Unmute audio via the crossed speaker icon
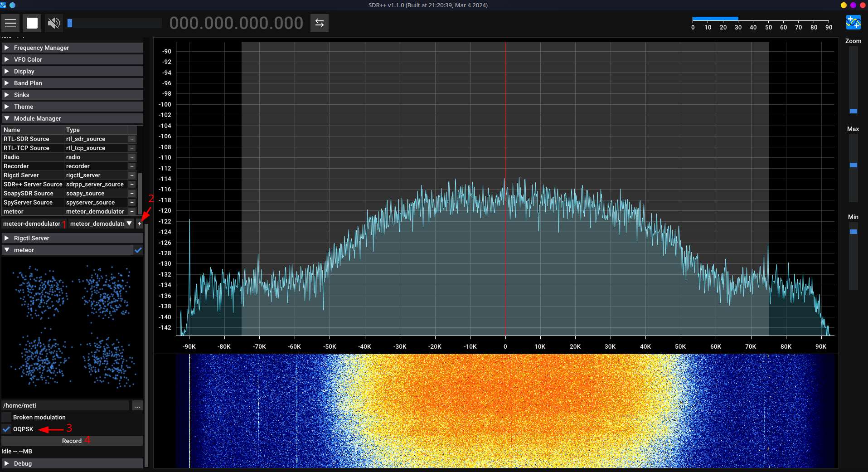The width and height of the screenshot is (868, 472). 53,23
